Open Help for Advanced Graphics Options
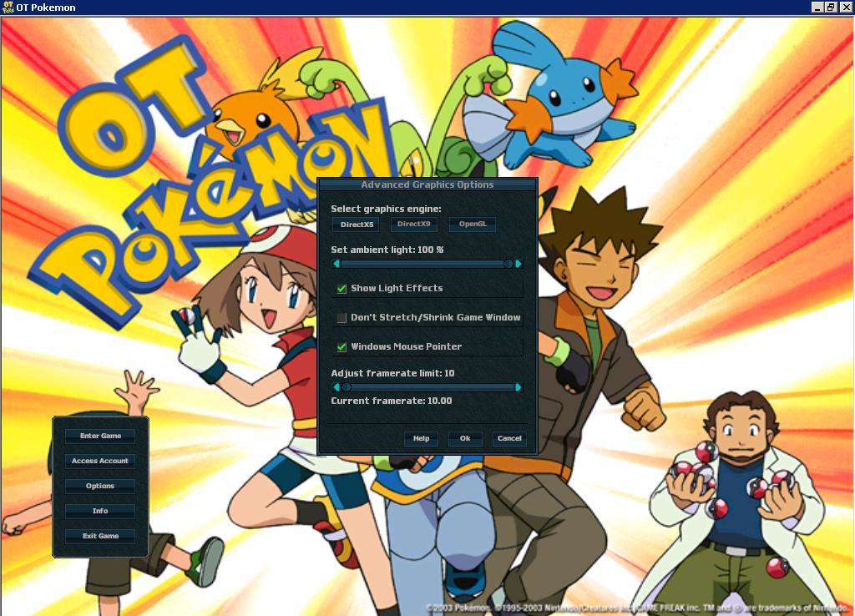 click(421, 438)
